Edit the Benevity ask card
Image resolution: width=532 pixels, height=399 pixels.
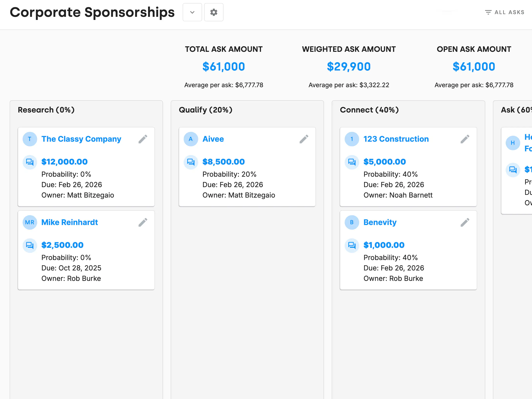pos(465,223)
